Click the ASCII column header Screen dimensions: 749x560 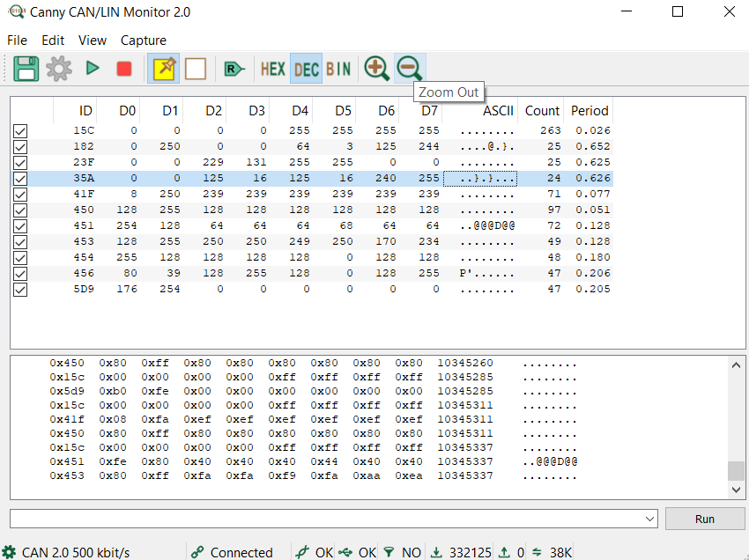pos(480,111)
